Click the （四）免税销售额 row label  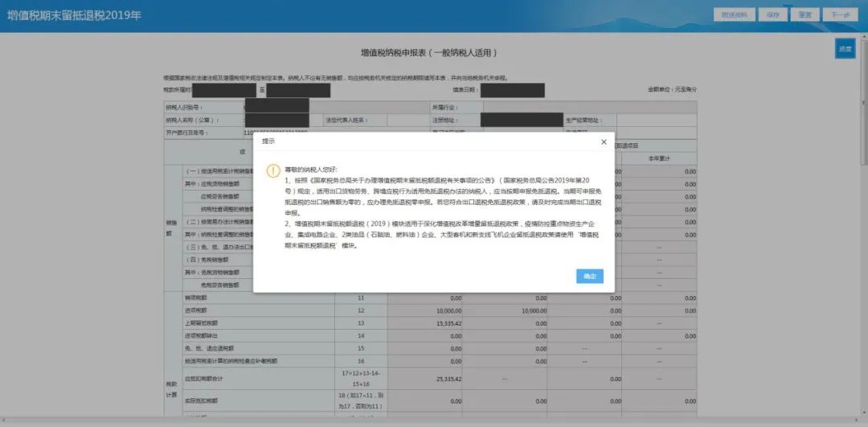pyautogui.click(x=205, y=259)
